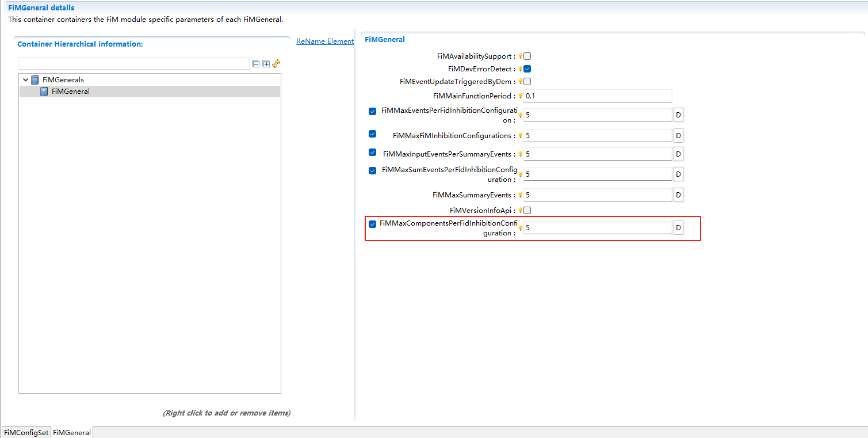Click the lightbulb icon beside FiMMainFunctionPeriod
The height and width of the screenshot is (438, 868).
(520, 96)
